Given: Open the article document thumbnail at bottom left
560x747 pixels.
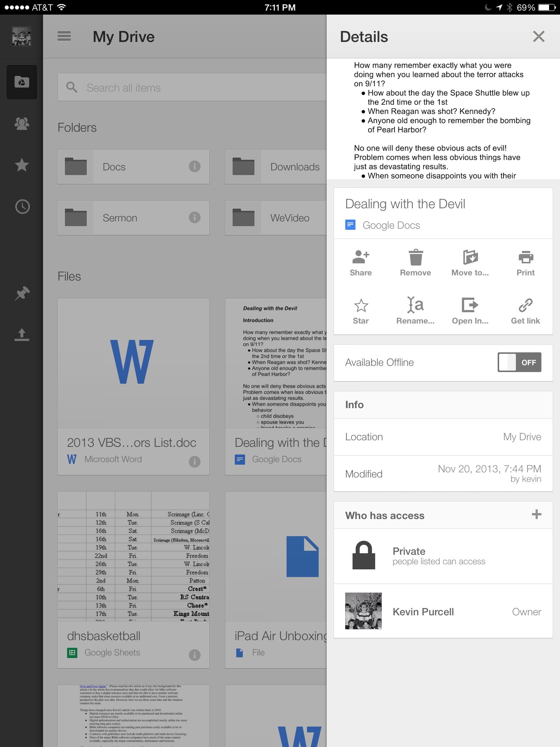Looking at the screenshot, I should (133, 716).
